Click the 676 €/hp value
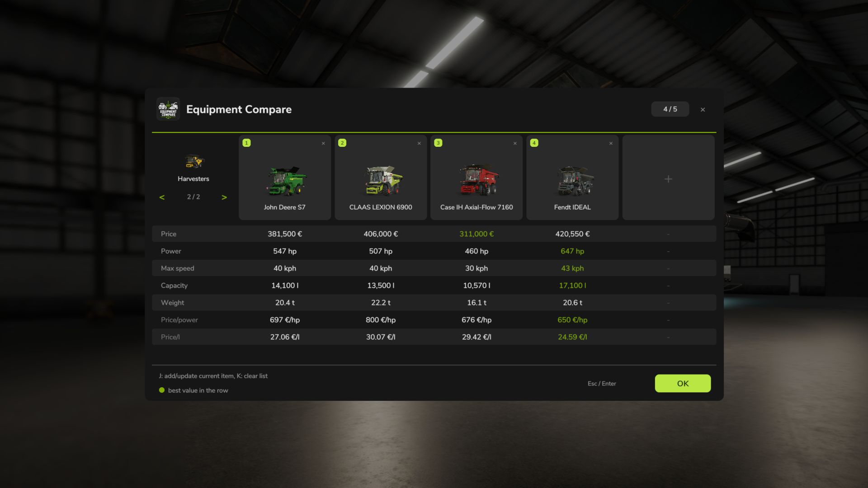 [x=476, y=319]
